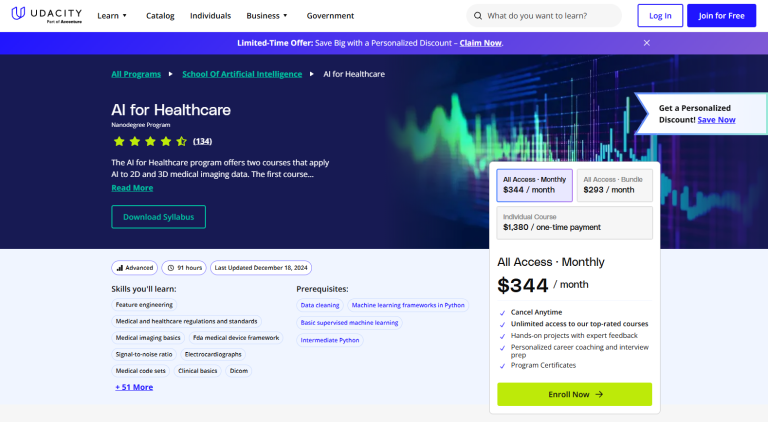Click the $344 / month price text

[543, 285]
